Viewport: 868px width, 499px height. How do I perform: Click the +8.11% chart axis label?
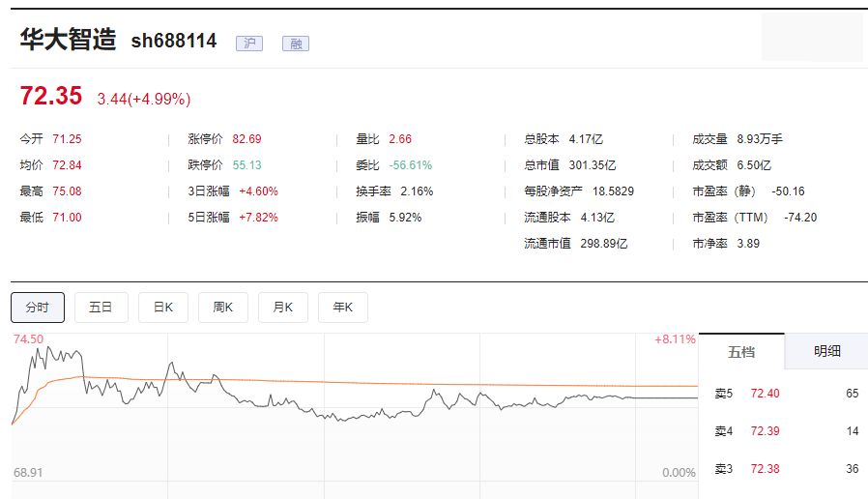coord(674,339)
